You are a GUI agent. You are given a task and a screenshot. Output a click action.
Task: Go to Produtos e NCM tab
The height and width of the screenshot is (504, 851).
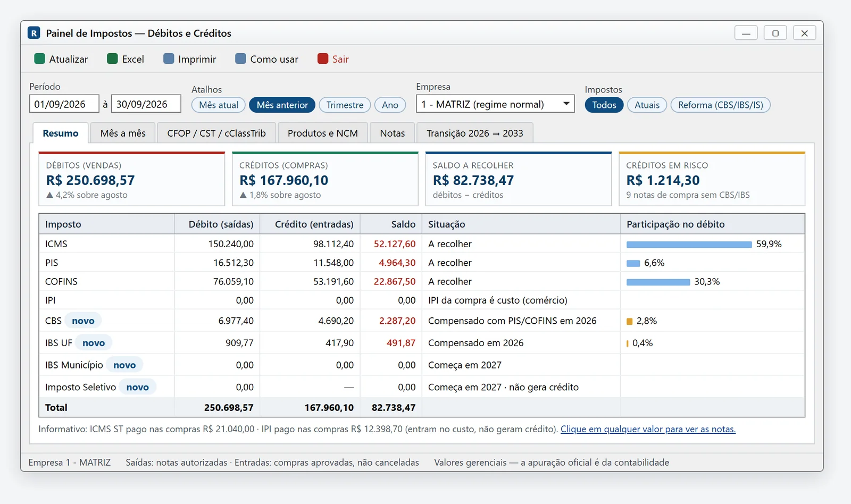(323, 133)
